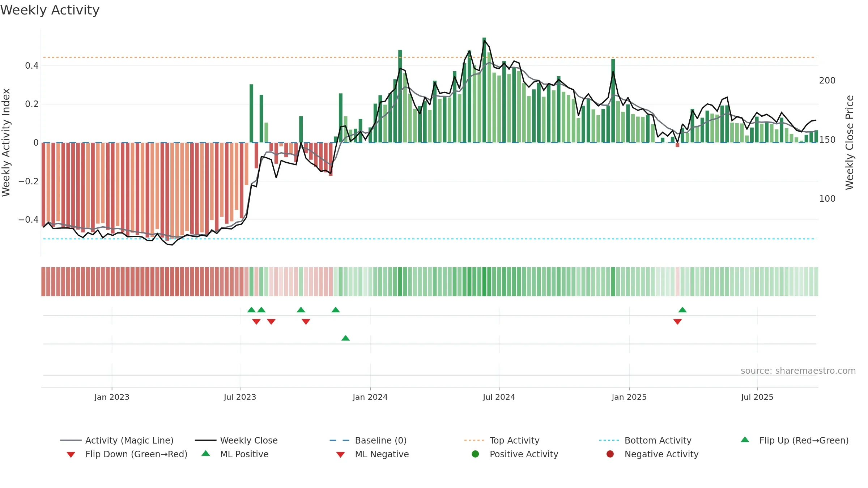The width and height of the screenshot is (868, 488).
Task: Click the Jul 2024 x-axis label
Action: (x=499, y=397)
